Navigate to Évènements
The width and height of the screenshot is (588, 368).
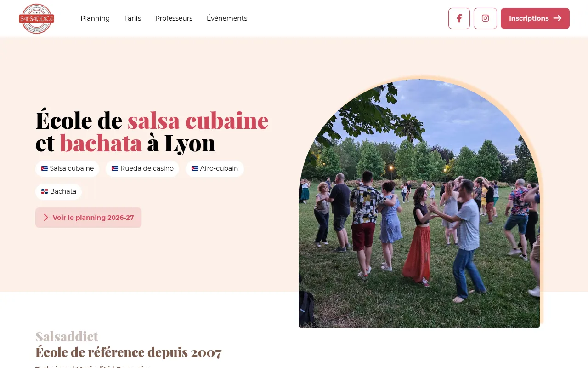[227, 18]
